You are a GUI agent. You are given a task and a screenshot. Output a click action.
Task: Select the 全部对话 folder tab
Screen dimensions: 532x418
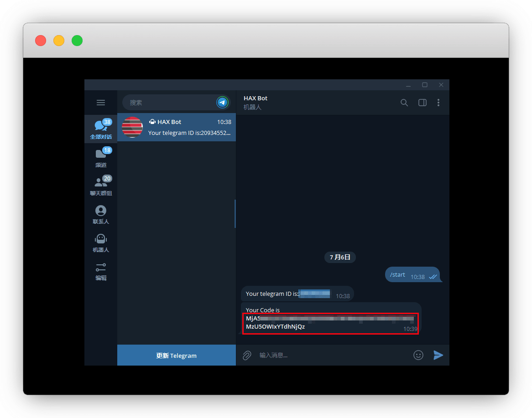[x=101, y=129]
